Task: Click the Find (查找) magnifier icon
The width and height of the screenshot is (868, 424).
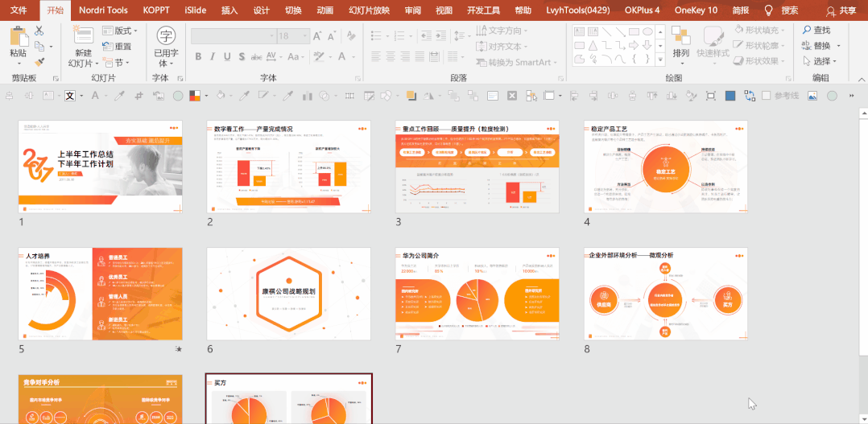Action: tap(805, 30)
